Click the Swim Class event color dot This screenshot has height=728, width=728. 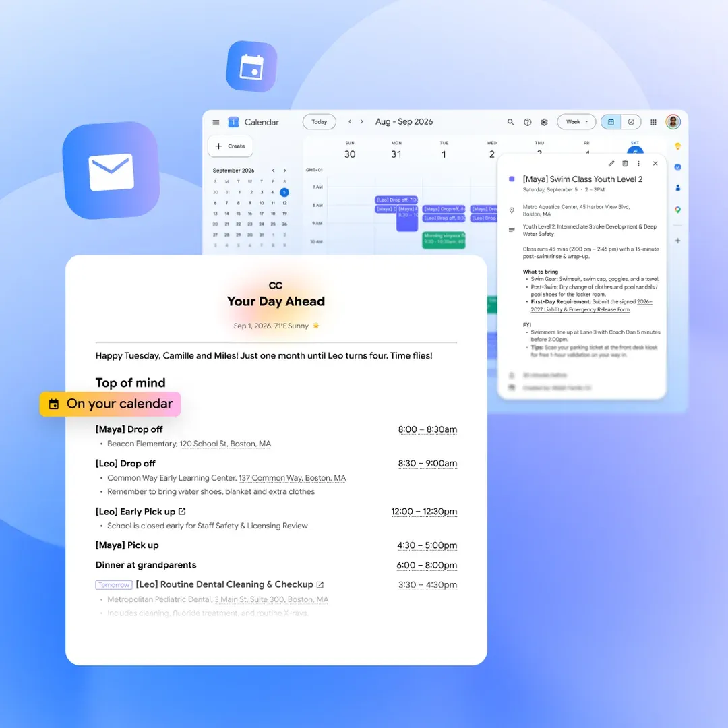tap(512, 179)
